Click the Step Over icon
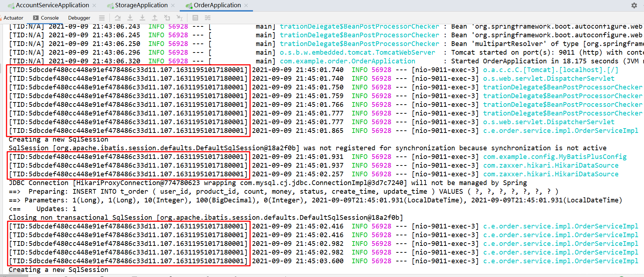 coord(130,18)
